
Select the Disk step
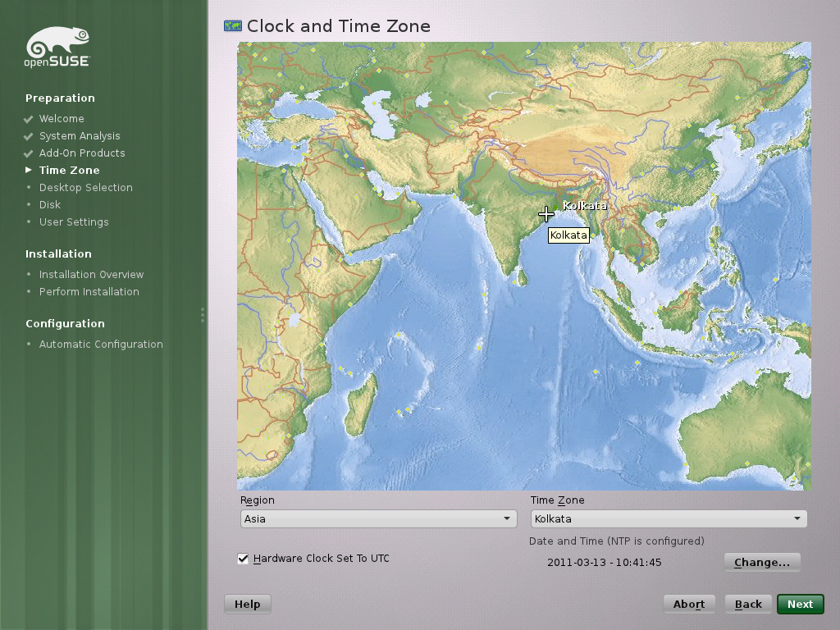point(50,204)
